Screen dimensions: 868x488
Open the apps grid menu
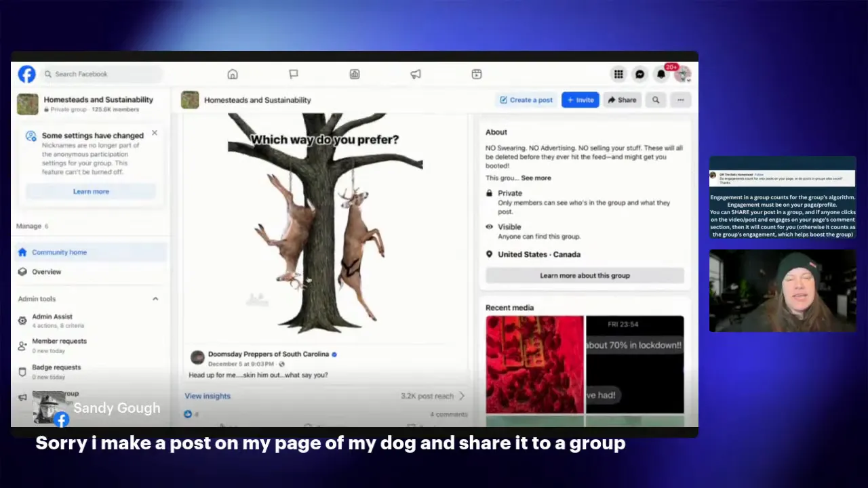[618, 74]
